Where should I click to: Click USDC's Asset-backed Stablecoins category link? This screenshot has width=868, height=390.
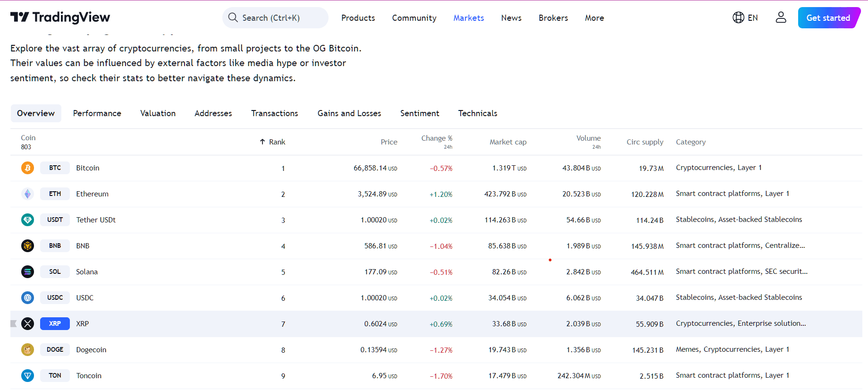point(760,297)
